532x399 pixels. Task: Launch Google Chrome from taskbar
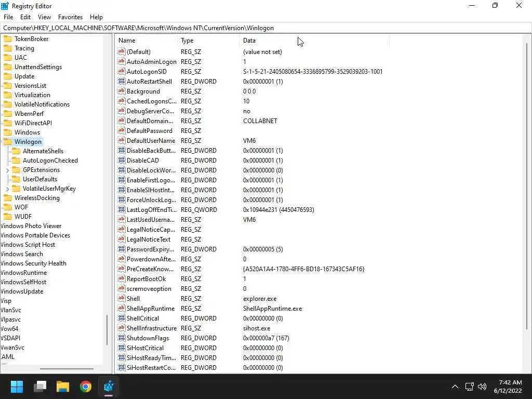pyautogui.click(x=86, y=387)
